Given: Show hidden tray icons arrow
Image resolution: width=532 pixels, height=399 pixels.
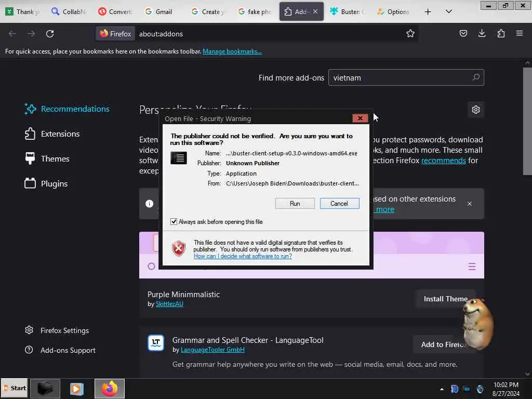Looking at the screenshot, I should [x=442, y=389].
